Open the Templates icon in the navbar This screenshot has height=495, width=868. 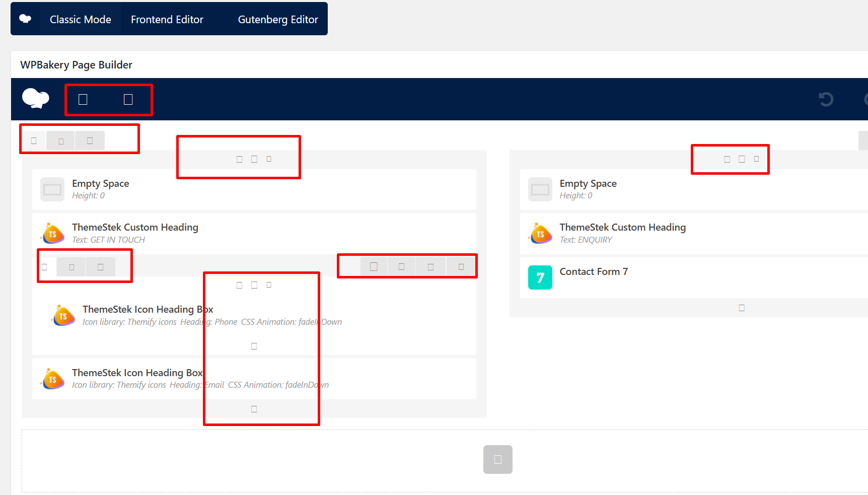pos(128,100)
